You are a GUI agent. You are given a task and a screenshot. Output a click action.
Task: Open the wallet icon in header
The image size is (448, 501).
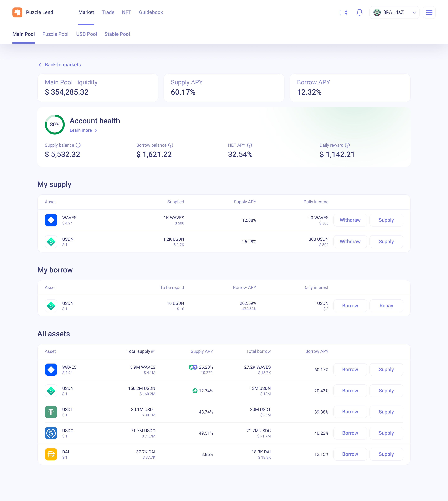click(x=343, y=12)
